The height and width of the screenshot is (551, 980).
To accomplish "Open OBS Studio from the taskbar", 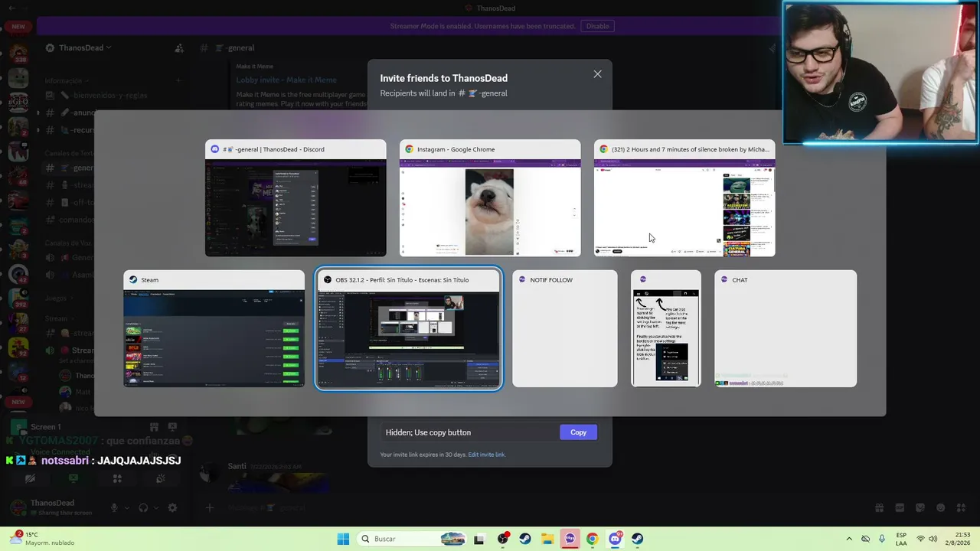I will click(x=502, y=539).
